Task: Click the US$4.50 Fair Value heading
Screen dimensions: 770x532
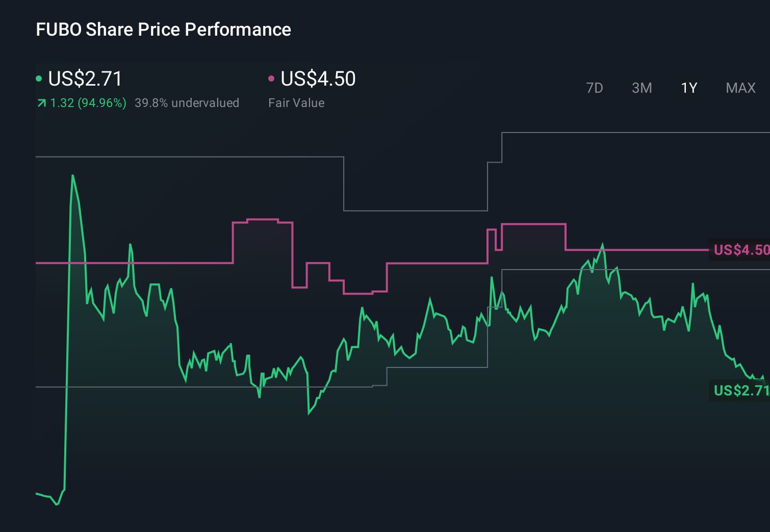Action: point(317,79)
